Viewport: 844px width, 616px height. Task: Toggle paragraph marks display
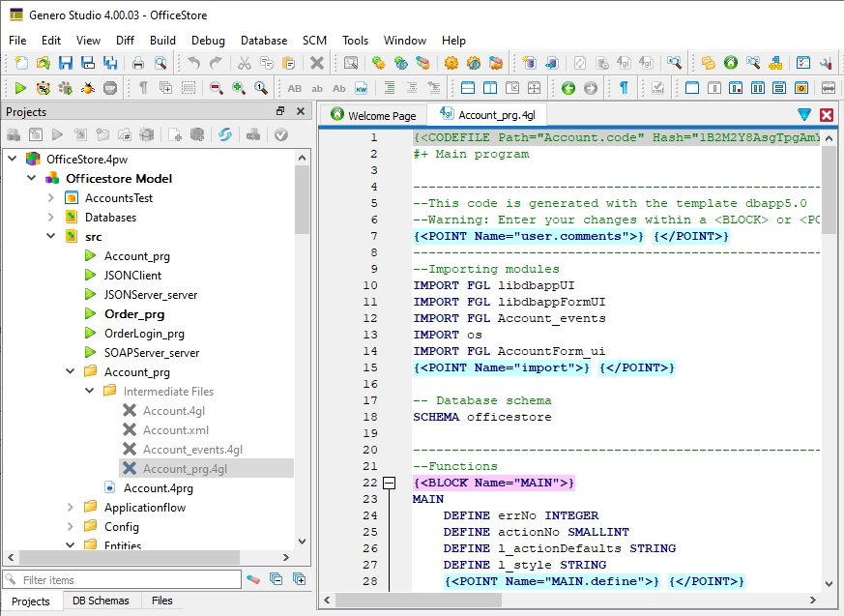[x=142, y=87]
